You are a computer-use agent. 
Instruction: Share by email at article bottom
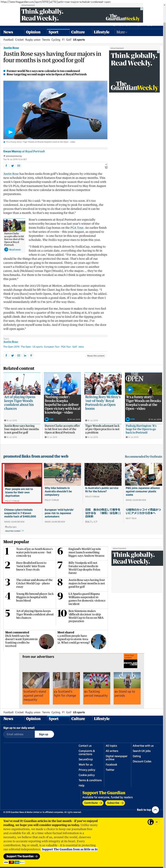tap(19, 355)
